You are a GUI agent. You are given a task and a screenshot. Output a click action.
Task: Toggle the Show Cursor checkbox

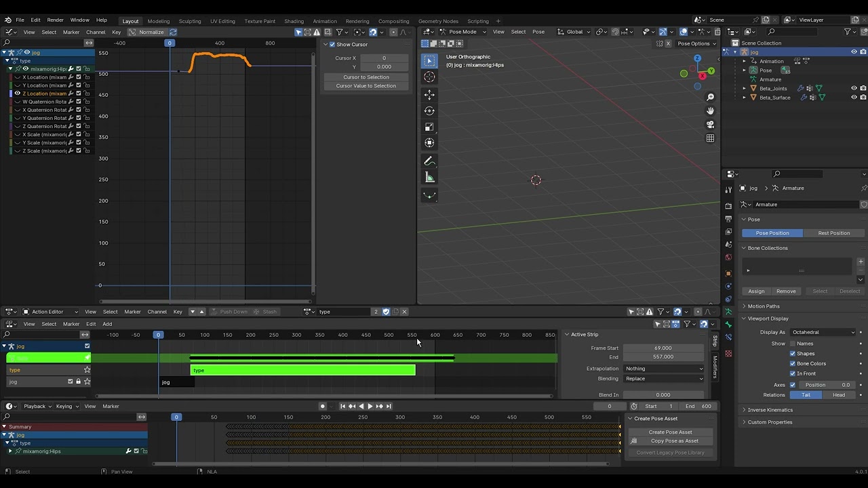[x=332, y=45]
